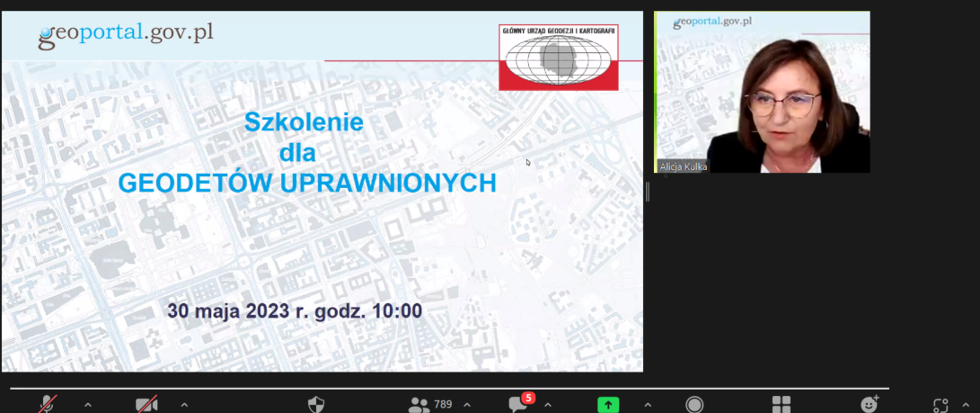
Task: Turn on the video camera
Action: click(x=146, y=405)
